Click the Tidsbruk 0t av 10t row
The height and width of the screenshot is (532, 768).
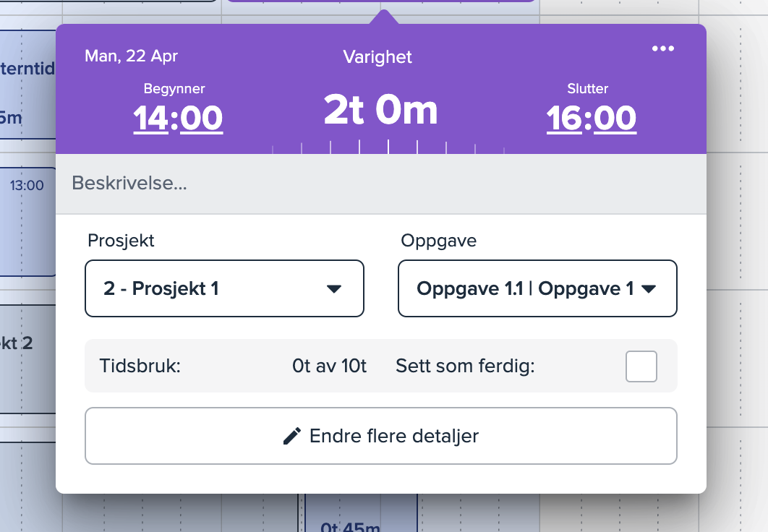coord(234,366)
